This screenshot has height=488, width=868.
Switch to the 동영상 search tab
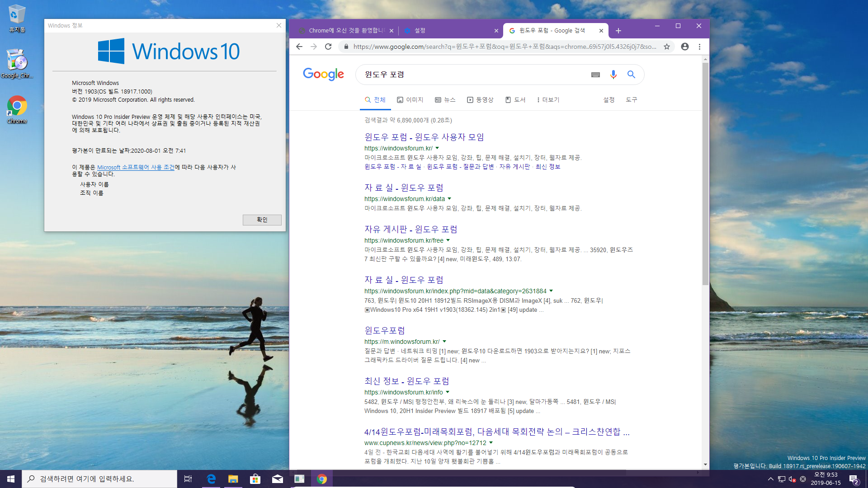click(x=480, y=100)
